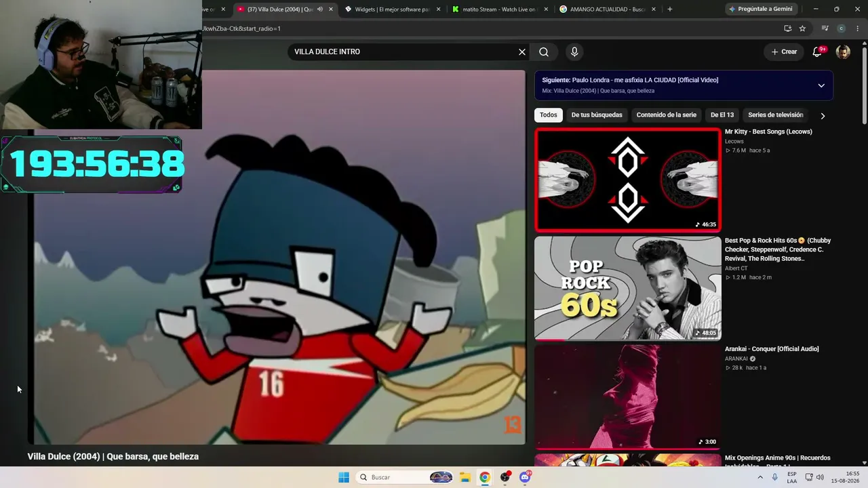The image size is (868, 488).
Task: Click the taskbar microphone tray icon
Action: click(775, 477)
